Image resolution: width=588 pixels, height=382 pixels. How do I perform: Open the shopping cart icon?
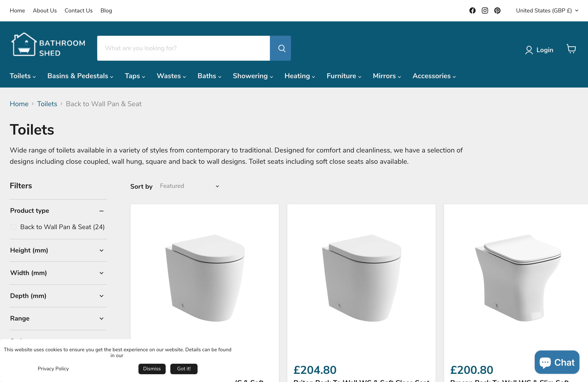pyautogui.click(x=571, y=49)
